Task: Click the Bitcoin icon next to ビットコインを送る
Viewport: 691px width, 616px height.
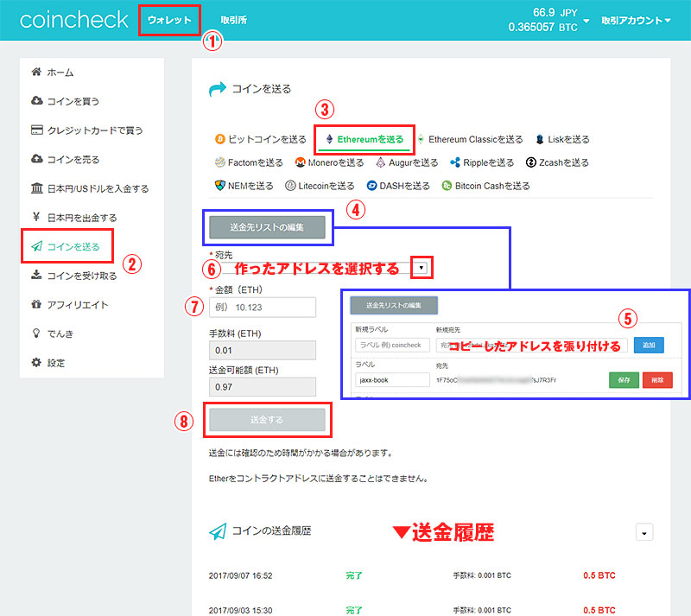Action: pos(219,139)
